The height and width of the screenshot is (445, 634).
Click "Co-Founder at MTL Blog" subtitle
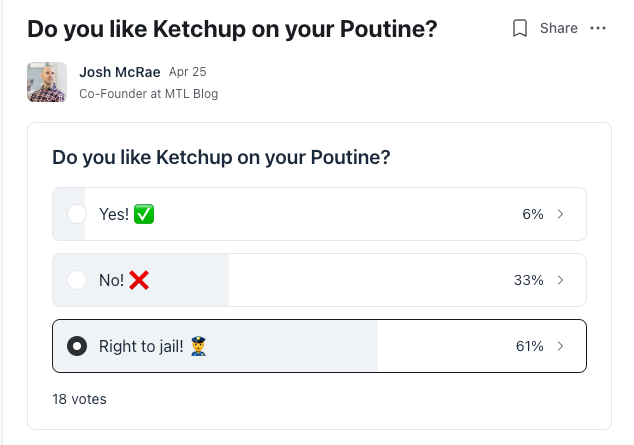tap(148, 94)
